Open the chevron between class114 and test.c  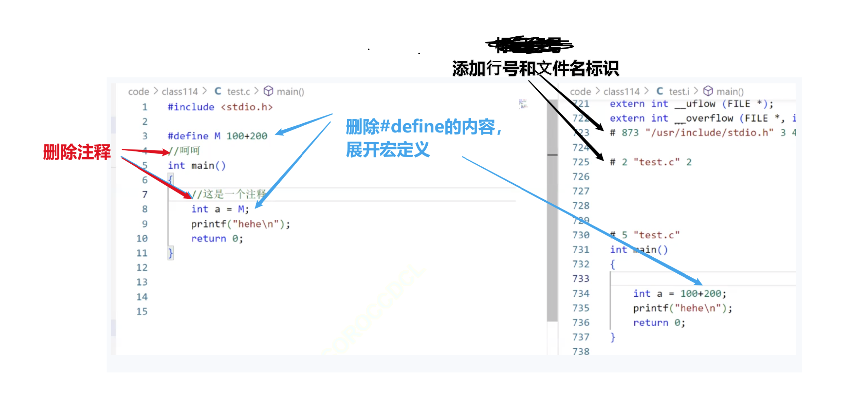click(205, 91)
